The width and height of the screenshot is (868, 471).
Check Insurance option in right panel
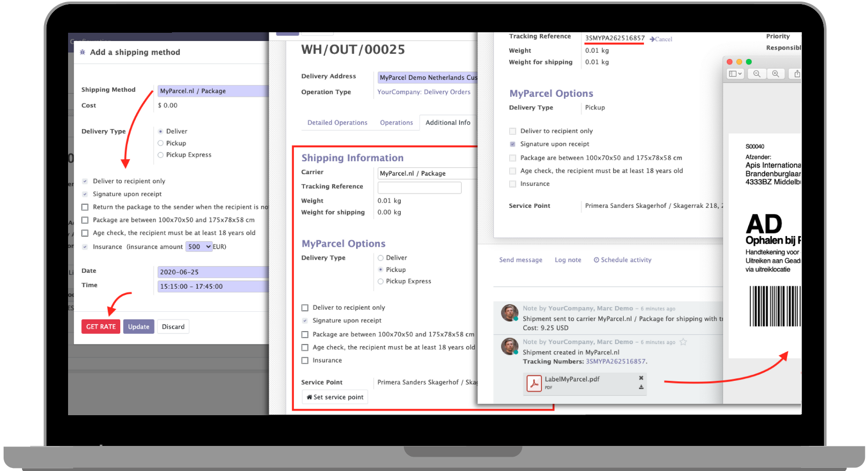(512, 184)
